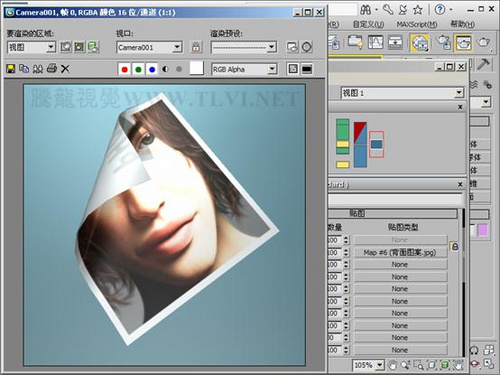
Task: Click the Favorites star icon
Action: [x=418, y=10]
